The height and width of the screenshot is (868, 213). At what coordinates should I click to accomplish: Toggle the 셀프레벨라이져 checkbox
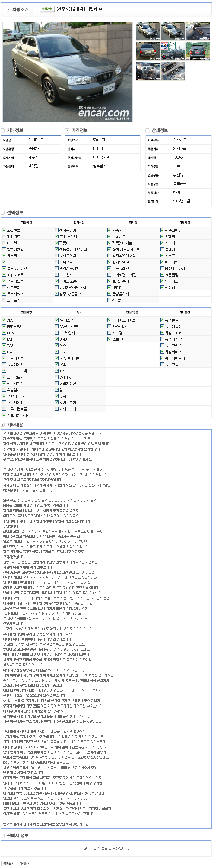click(x=4, y=416)
